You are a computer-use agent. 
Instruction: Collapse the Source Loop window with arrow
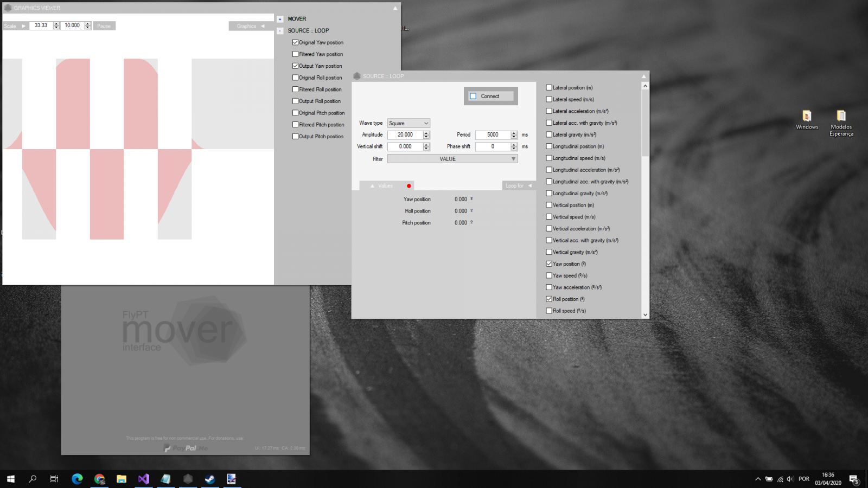click(x=644, y=76)
